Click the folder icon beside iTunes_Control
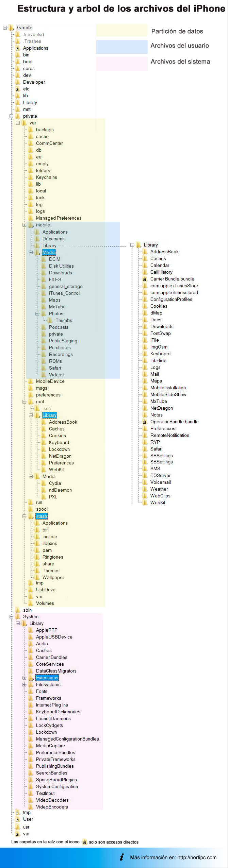The height and width of the screenshot is (868, 228). tap(44, 293)
